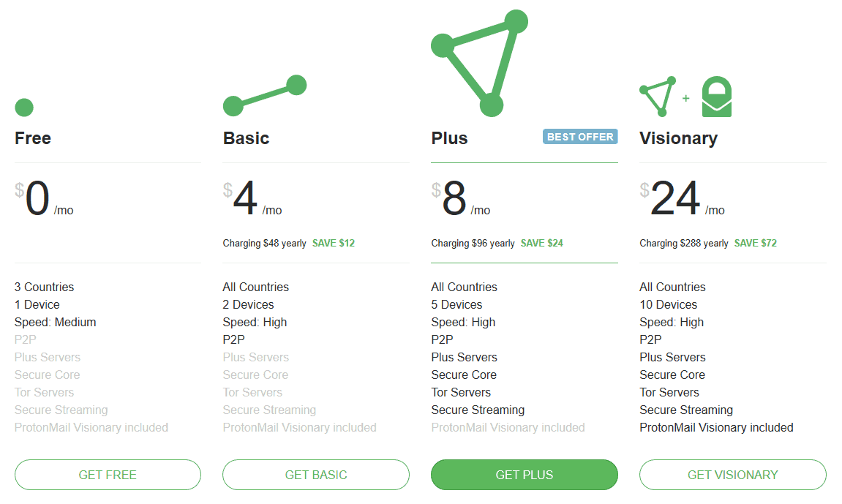Click the Free plan heading

coord(33,138)
